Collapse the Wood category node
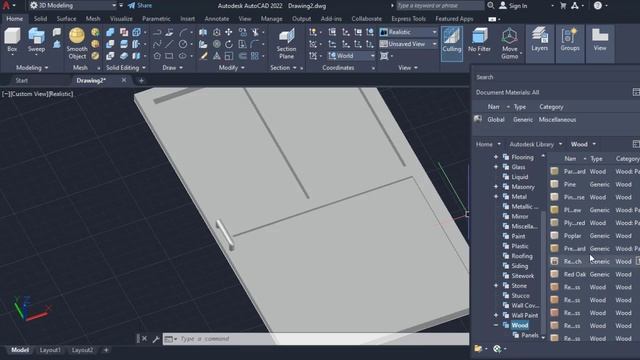The image size is (640, 360). click(496, 325)
